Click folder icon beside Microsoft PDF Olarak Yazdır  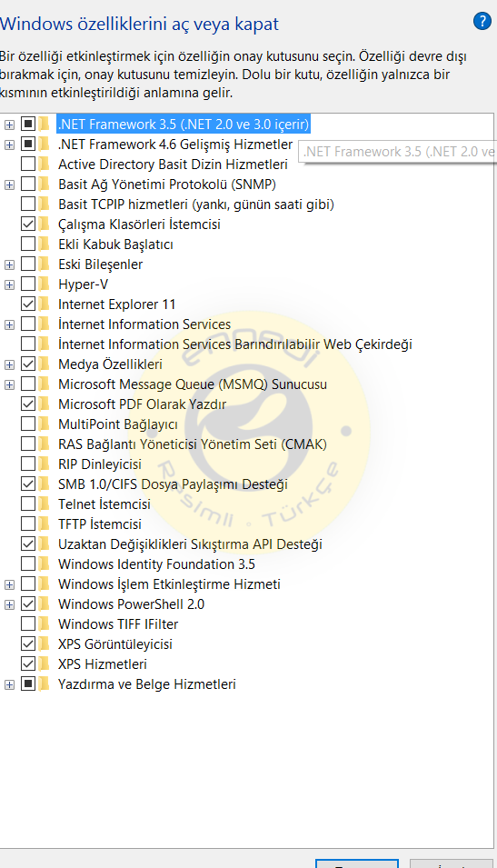(x=45, y=404)
